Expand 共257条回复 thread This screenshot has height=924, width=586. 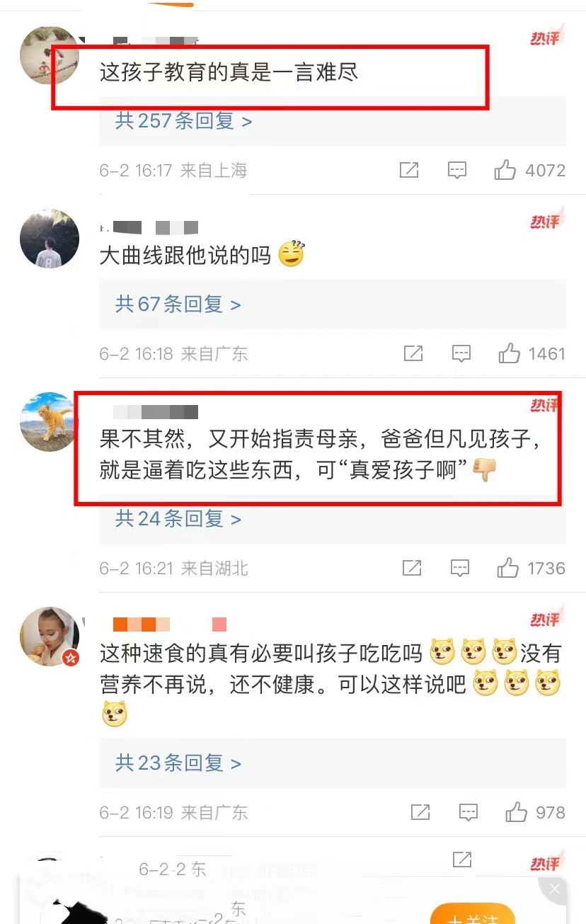coord(184,121)
